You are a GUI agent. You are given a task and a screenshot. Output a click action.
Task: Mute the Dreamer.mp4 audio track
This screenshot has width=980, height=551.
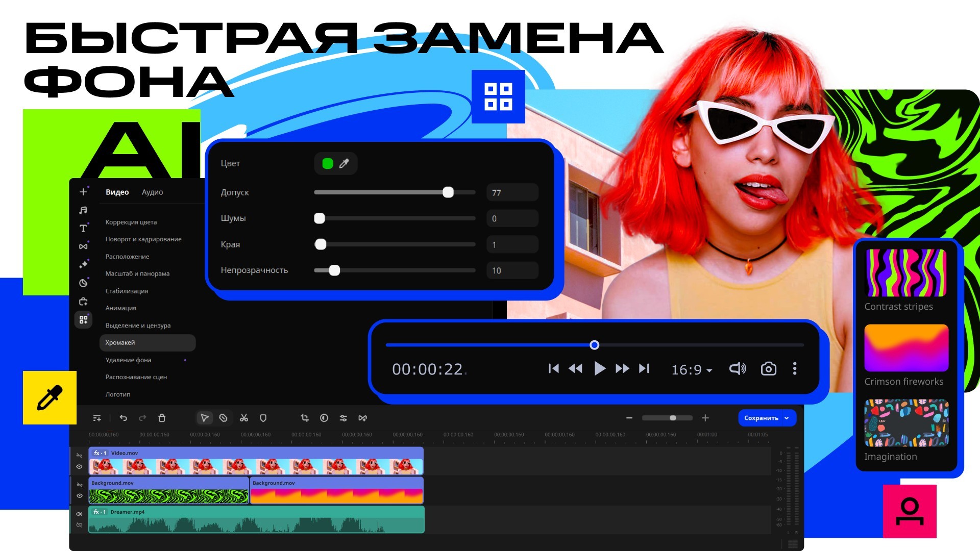coord(79,514)
